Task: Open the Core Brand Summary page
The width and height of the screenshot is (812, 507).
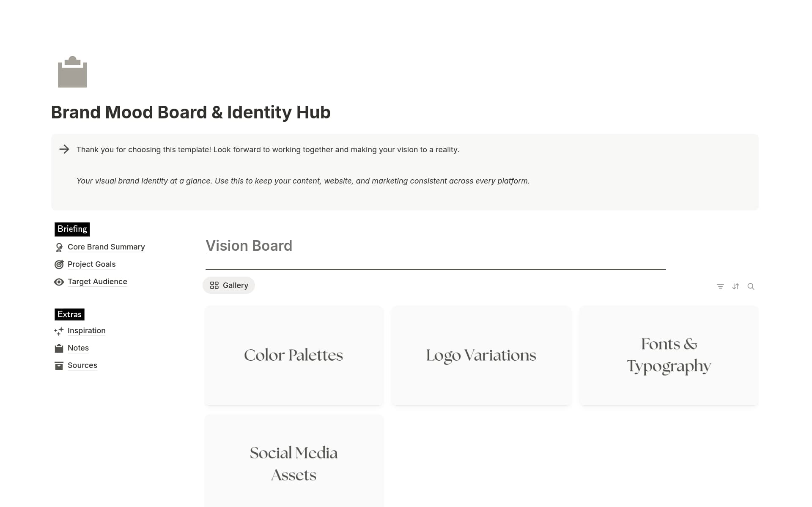Action: click(106, 247)
